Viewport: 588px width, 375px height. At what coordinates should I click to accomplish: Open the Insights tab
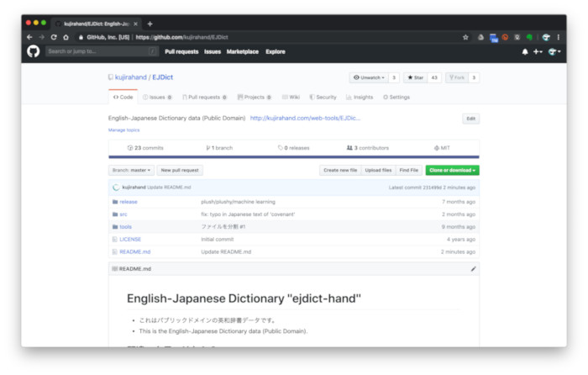coord(360,97)
